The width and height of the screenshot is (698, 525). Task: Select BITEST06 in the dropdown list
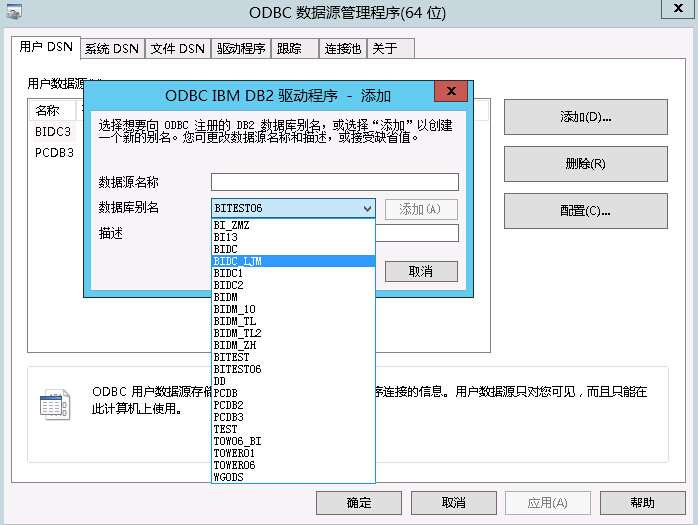pyautogui.click(x=293, y=370)
